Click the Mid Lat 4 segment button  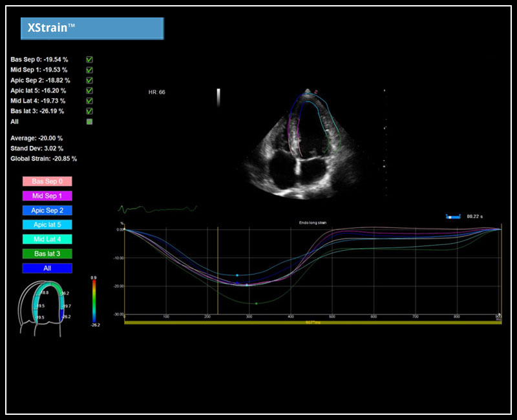coord(47,239)
